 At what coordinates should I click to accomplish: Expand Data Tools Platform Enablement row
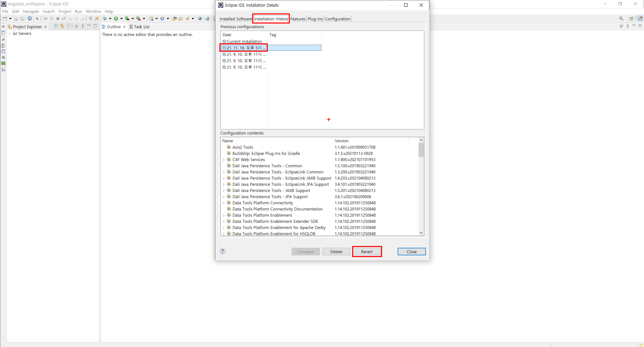click(x=224, y=215)
